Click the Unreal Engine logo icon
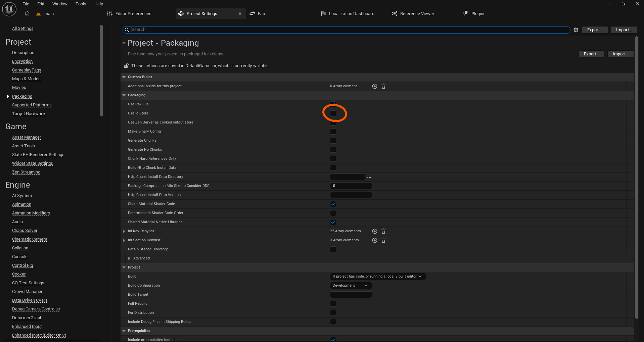 [x=9, y=9]
